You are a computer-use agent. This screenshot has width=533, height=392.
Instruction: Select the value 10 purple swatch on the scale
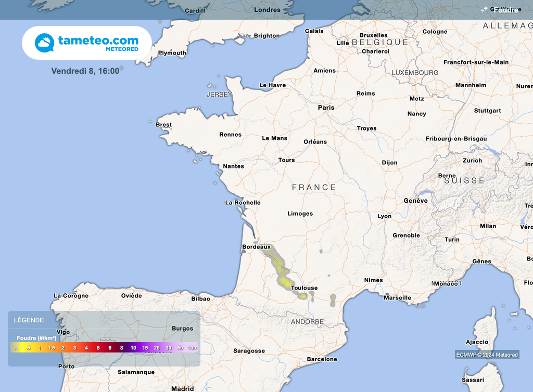click(133, 347)
